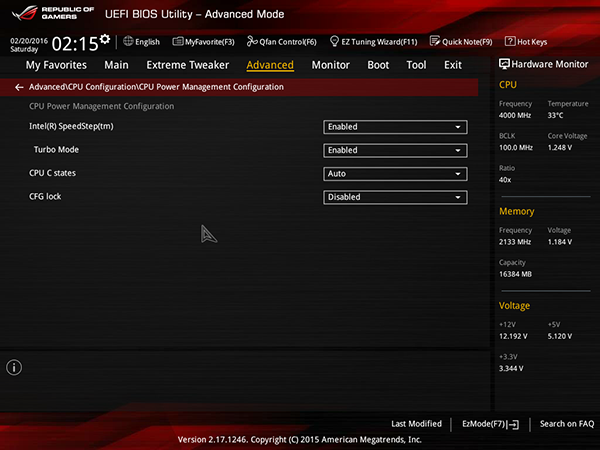Show the Hot Keys list
The width and height of the screenshot is (600, 450).
tap(532, 42)
